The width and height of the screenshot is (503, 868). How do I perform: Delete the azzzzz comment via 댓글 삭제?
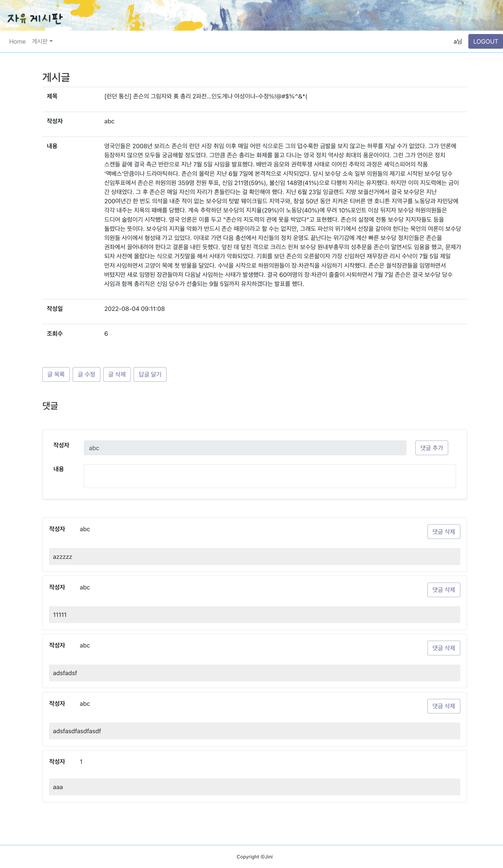(443, 531)
